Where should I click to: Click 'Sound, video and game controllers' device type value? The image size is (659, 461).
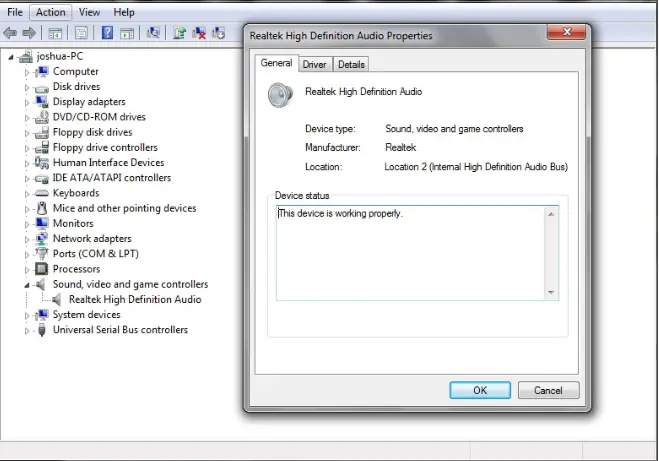[454, 129]
